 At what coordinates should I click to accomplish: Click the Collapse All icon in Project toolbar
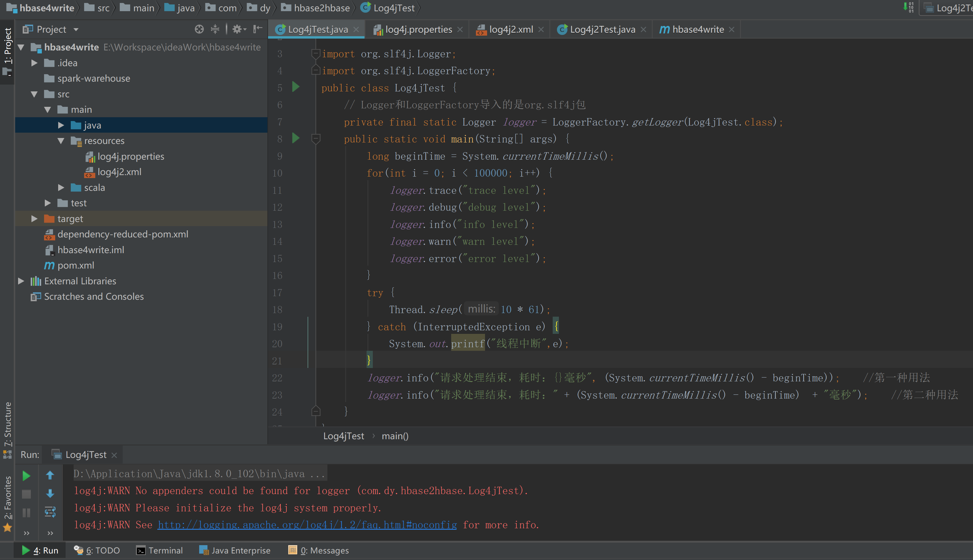click(x=215, y=29)
